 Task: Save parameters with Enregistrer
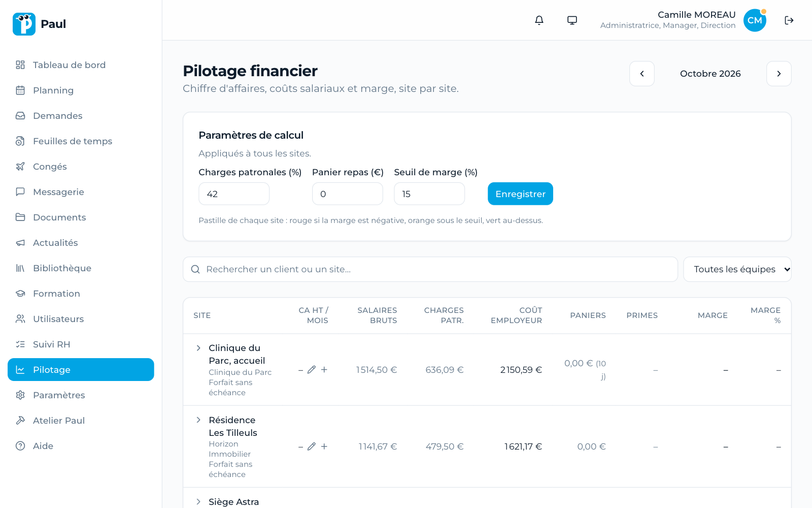(520, 194)
